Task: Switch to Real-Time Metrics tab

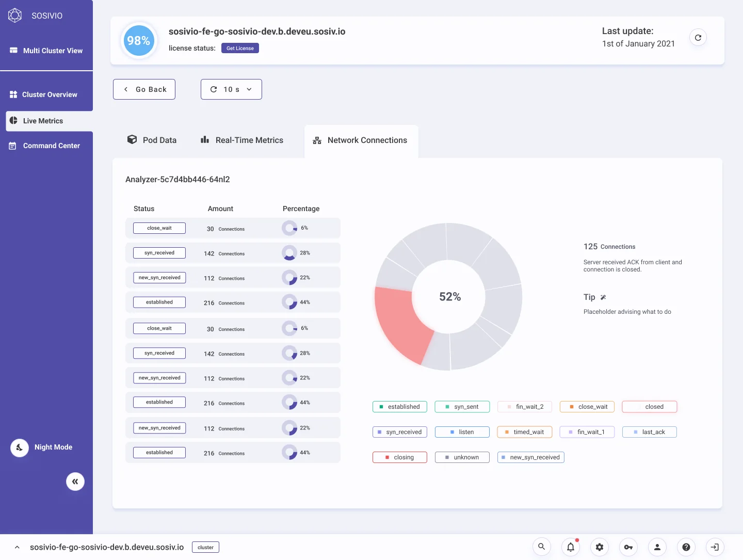Action: pos(242,140)
